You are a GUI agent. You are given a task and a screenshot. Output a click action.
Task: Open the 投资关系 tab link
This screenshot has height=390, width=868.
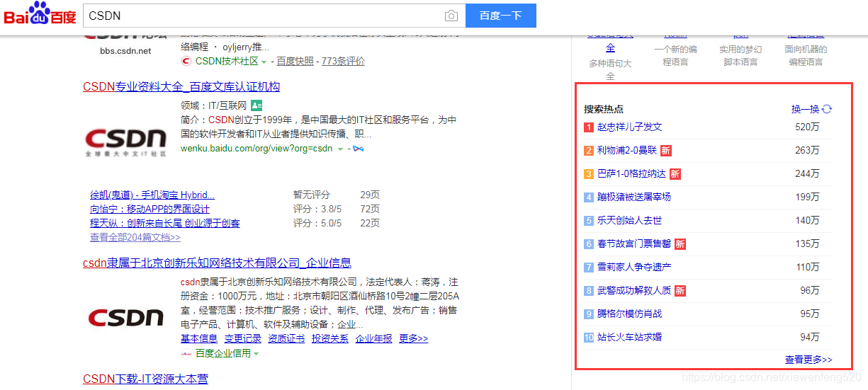(330, 338)
